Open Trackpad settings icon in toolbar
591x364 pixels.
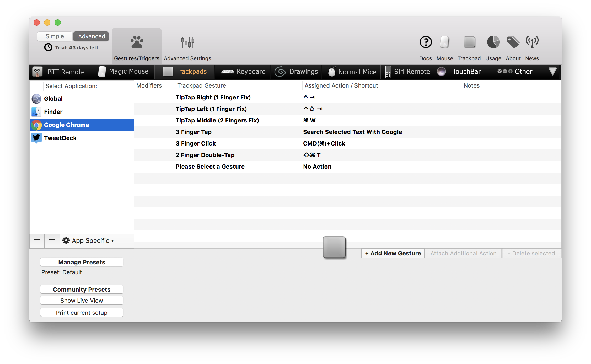469,42
